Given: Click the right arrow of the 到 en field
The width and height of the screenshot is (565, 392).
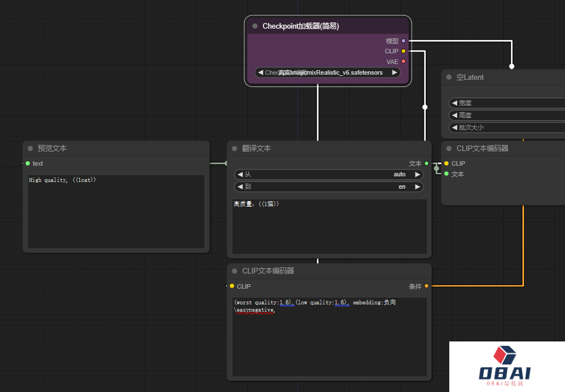Looking at the screenshot, I should 418,186.
